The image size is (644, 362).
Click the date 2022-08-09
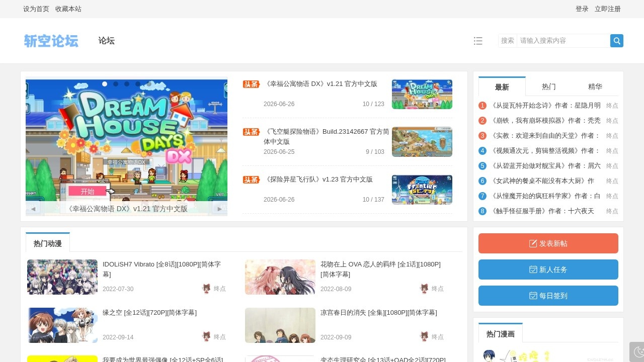tap(336, 289)
